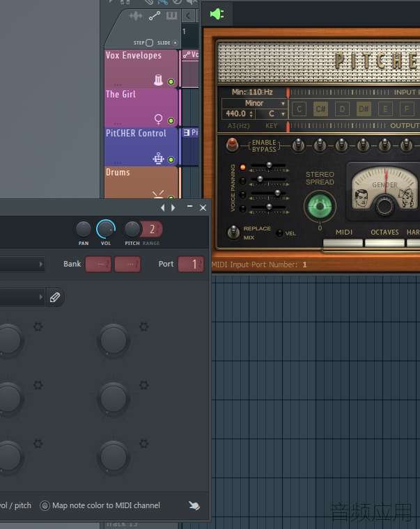Mute the PitCHER Control track green LED
This screenshot has width=420, height=529.
[171, 159]
